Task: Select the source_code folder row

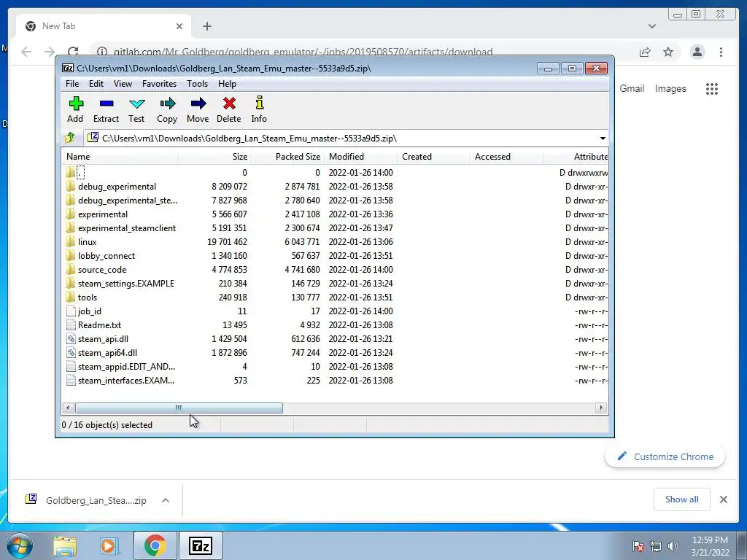Action: tap(336, 270)
